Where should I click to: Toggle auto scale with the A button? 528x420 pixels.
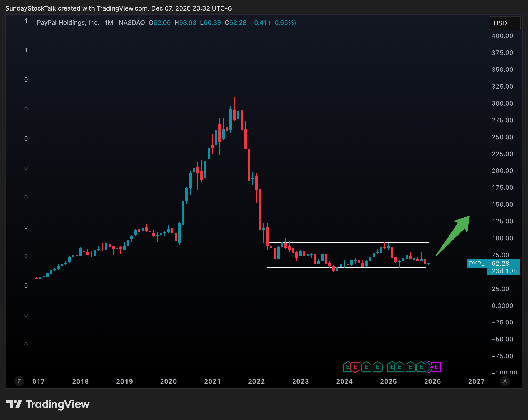[505, 381]
